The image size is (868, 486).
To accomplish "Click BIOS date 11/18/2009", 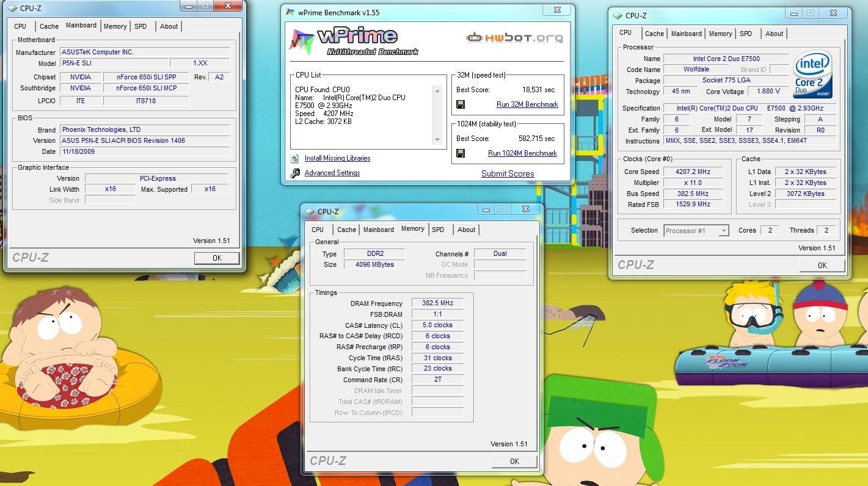I will [145, 151].
